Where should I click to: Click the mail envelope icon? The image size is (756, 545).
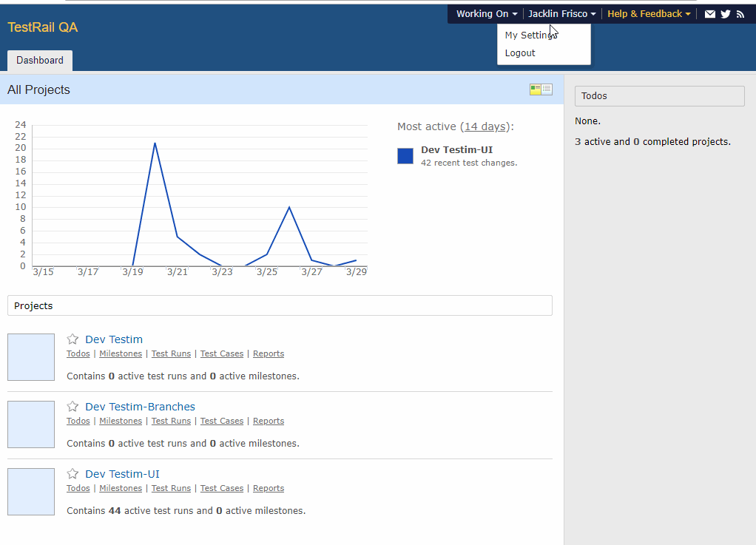(710, 14)
